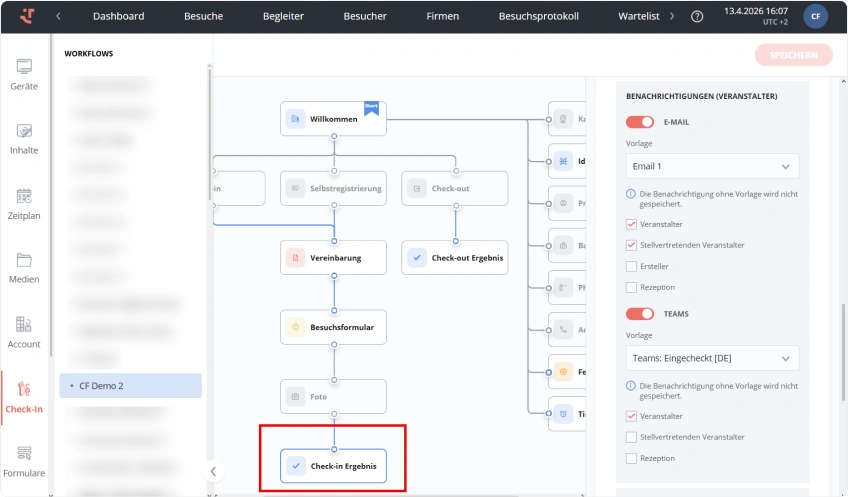The width and height of the screenshot is (848, 497).
Task: Click the CF user avatar
Action: point(815,16)
